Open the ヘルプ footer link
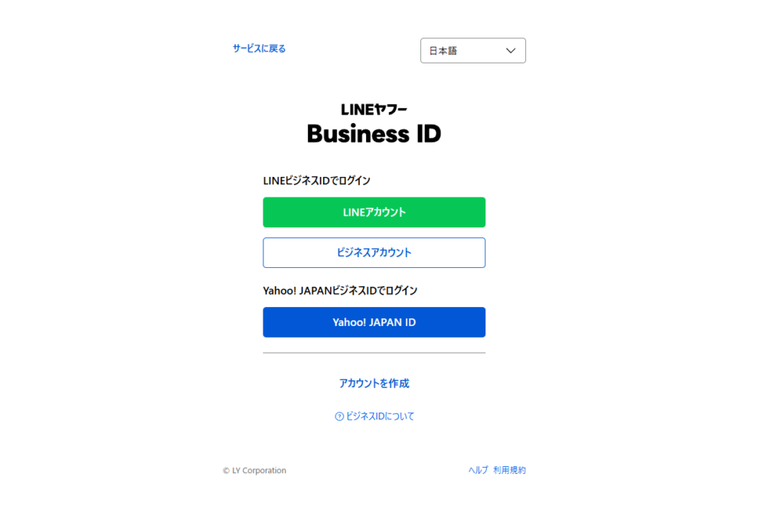784x532 pixels. [478, 470]
